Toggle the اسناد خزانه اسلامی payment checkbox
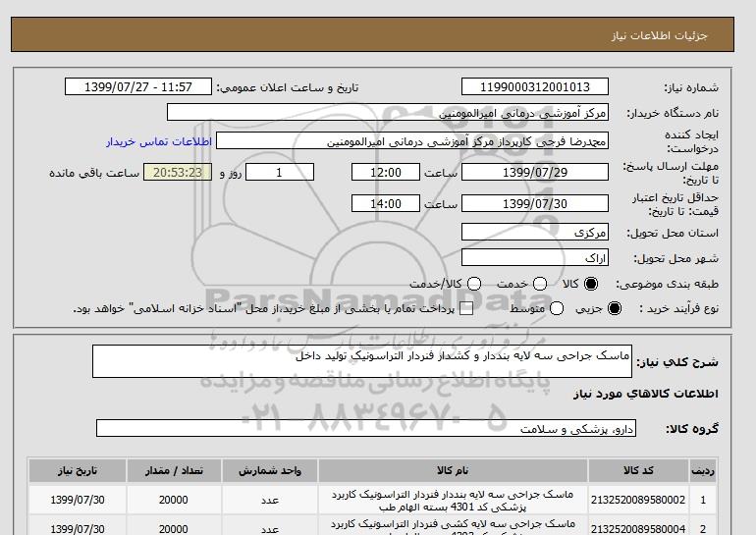The image size is (756, 535). [466, 309]
